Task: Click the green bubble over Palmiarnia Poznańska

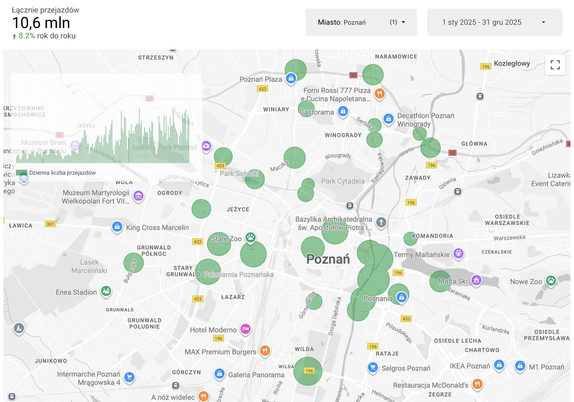Action: (x=208, y=272)
